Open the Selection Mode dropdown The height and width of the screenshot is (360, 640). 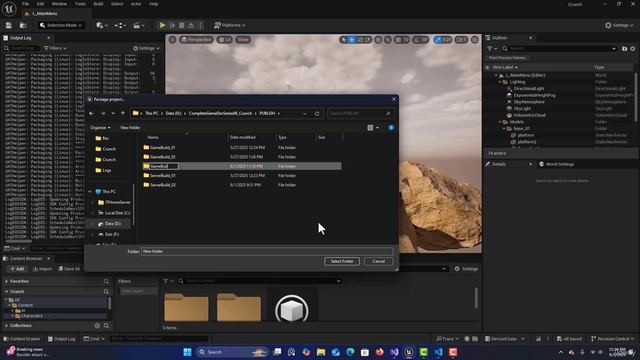(61, 25)
